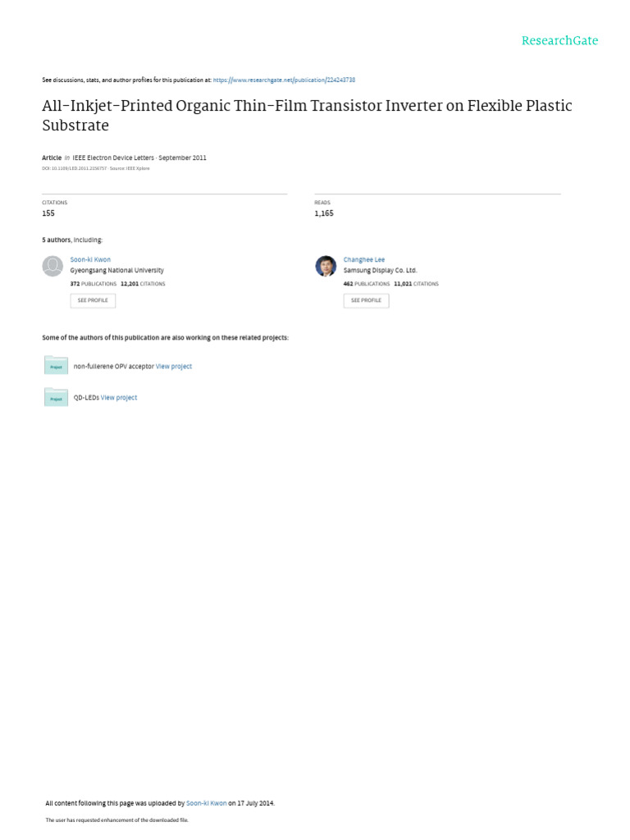
Task: Click the QD-LEDs project folder icon
Action: (56, 397)
